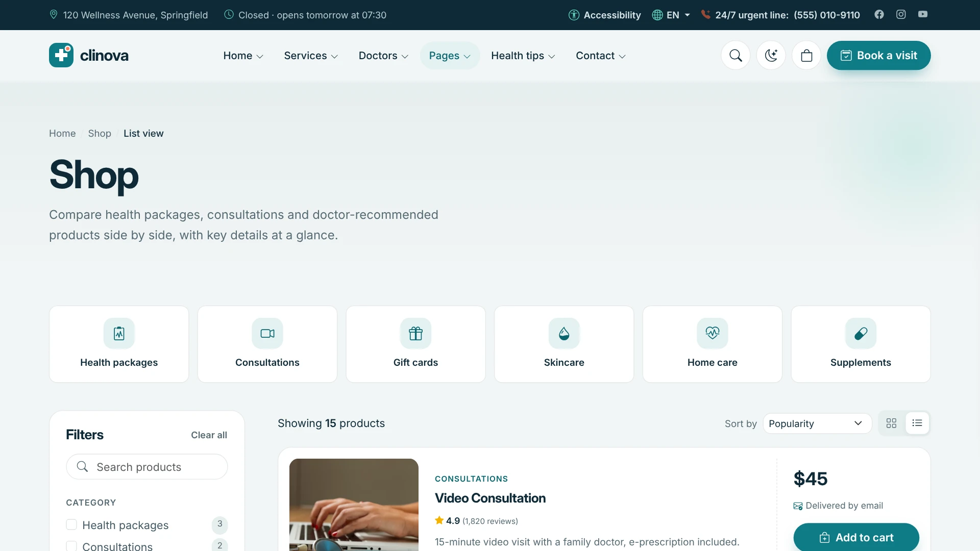Go to Shop breadcrumb link
Image resolution: width=980 pixels, height=551 pixels.
pos(100,133)
